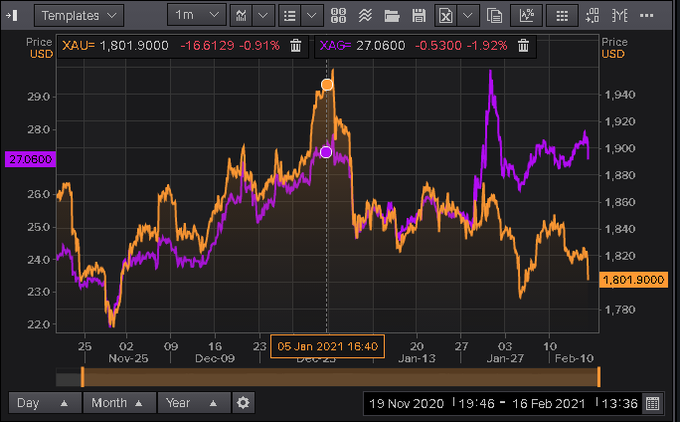Viewport: 680px width, 422px height.
Task: Expand the list view dropdown arrow
Action: pyautogui.click(x=312, y=16)
